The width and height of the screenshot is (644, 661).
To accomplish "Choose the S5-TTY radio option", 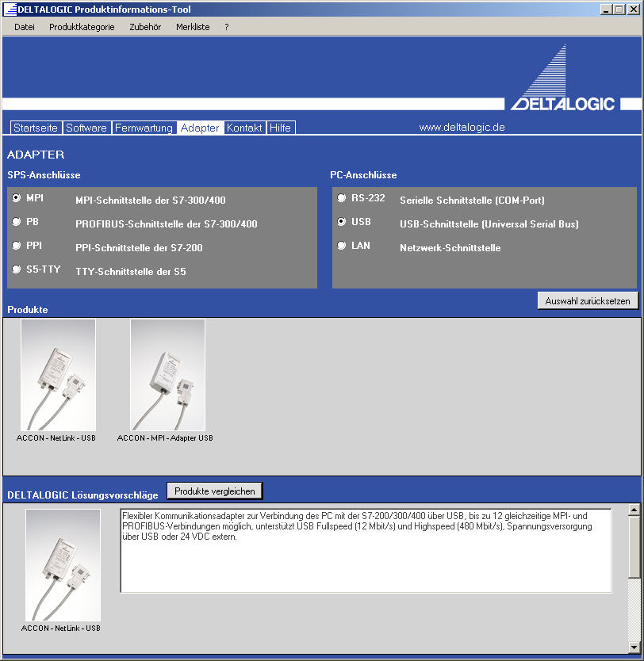I will [x=17, y=269].
